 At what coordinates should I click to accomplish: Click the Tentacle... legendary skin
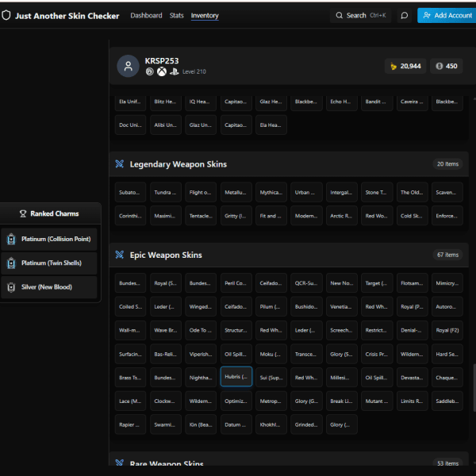pyautogui.click(x=201, y=216)
